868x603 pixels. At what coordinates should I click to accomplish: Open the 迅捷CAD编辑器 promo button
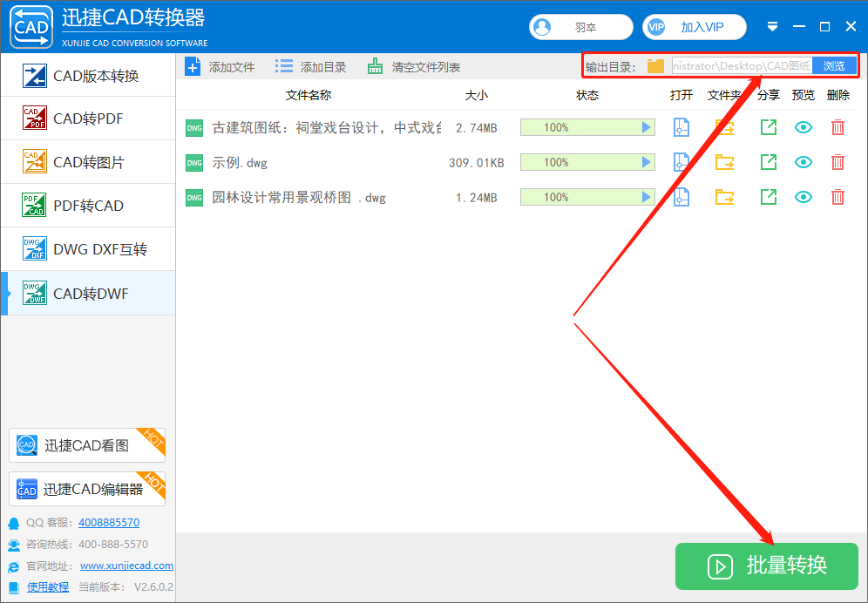coord(87,489)
